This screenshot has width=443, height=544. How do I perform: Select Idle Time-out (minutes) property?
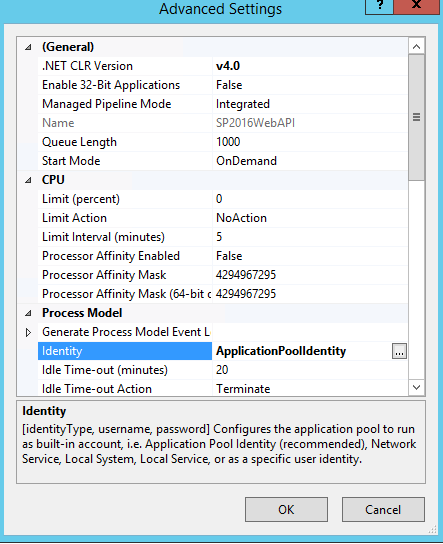click(x=105, y=370)
